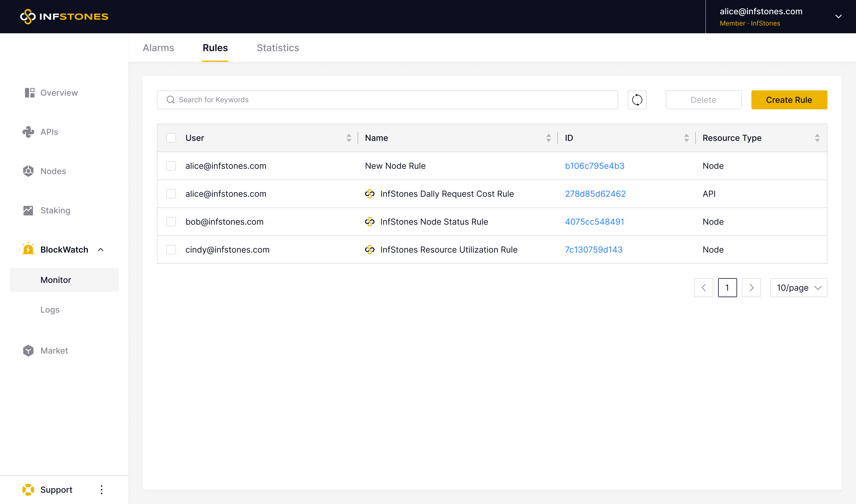Switch to the Statistics tab
The image size is (856, 504).
pyautogui.click(x=278, y=48)
